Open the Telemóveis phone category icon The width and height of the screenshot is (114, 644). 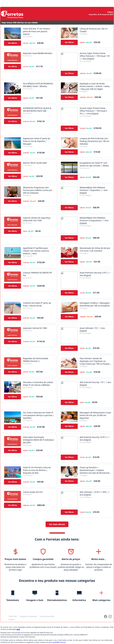coord(13,593)
